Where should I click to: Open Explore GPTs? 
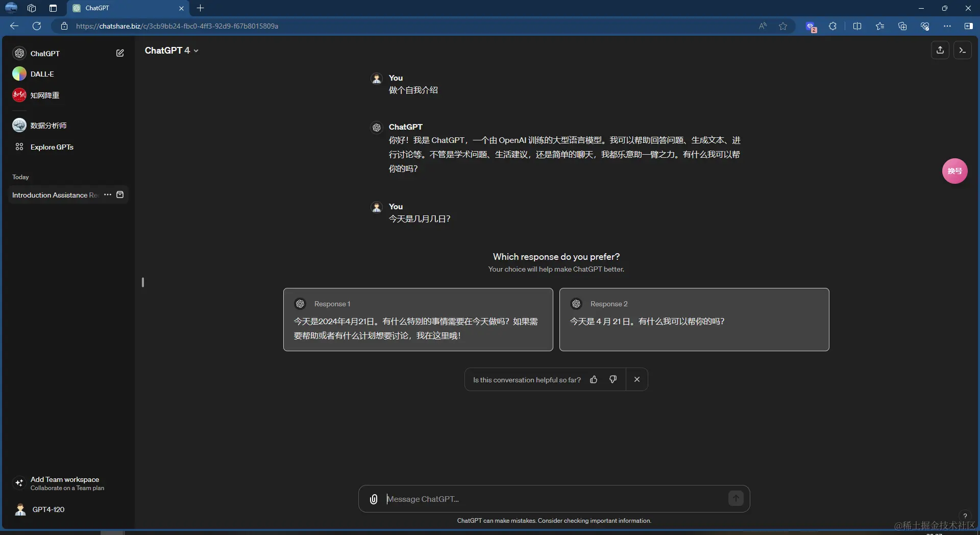click(68, 147)
